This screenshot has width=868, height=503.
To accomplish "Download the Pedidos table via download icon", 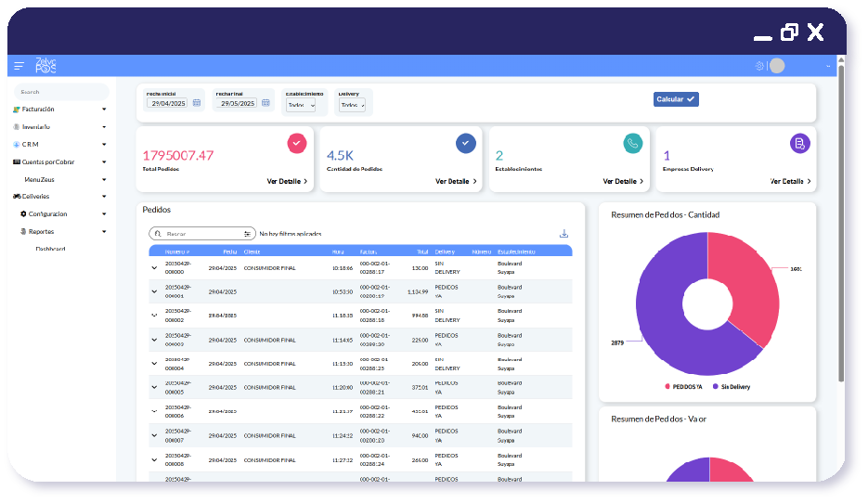I will [x=564, y=234].
